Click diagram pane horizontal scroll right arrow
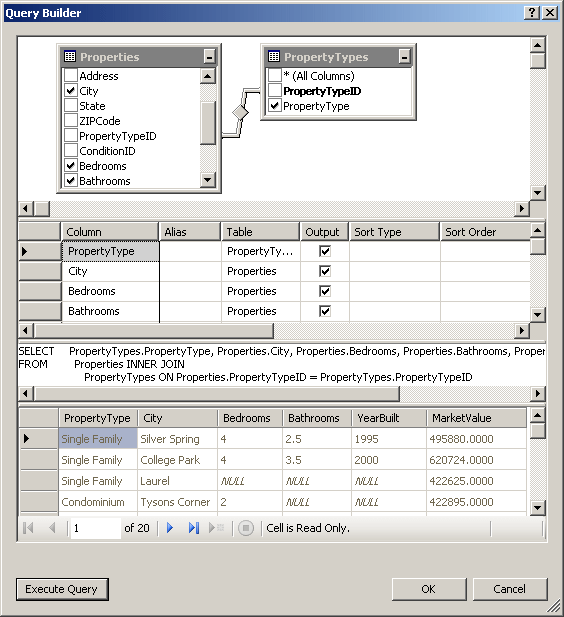This screenshot has height=617, width=564. [x=522, y=209]
